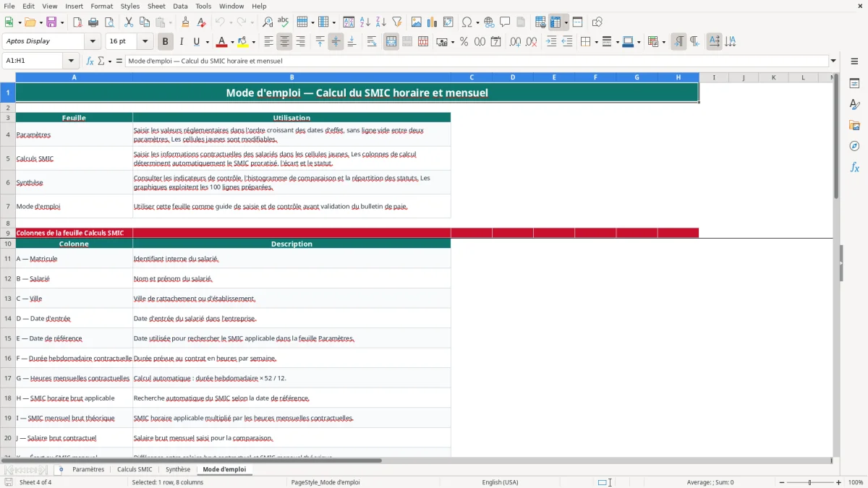Open the Insert menu
This screenshot has width=868, height=488.
pyautogui.click(x=74, y=6)
